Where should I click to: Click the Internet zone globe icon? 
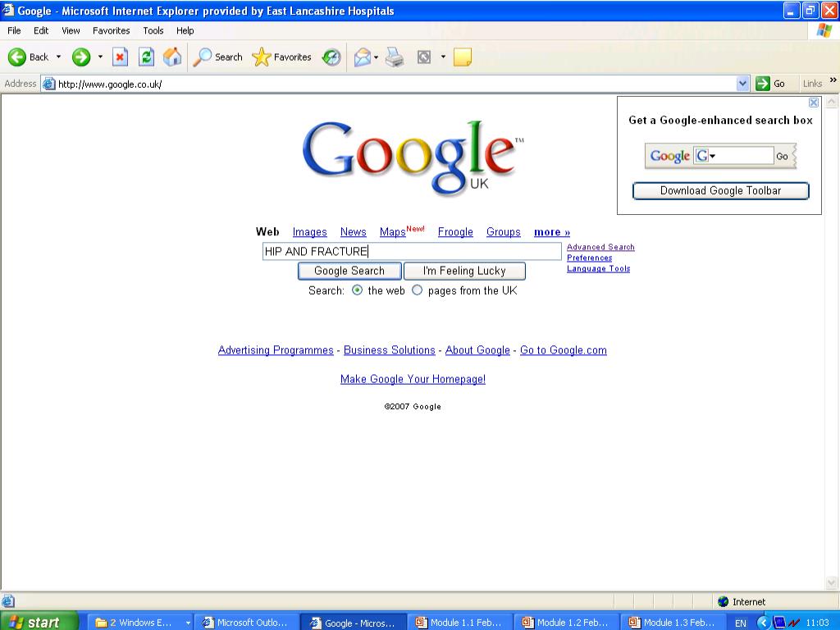723,601
